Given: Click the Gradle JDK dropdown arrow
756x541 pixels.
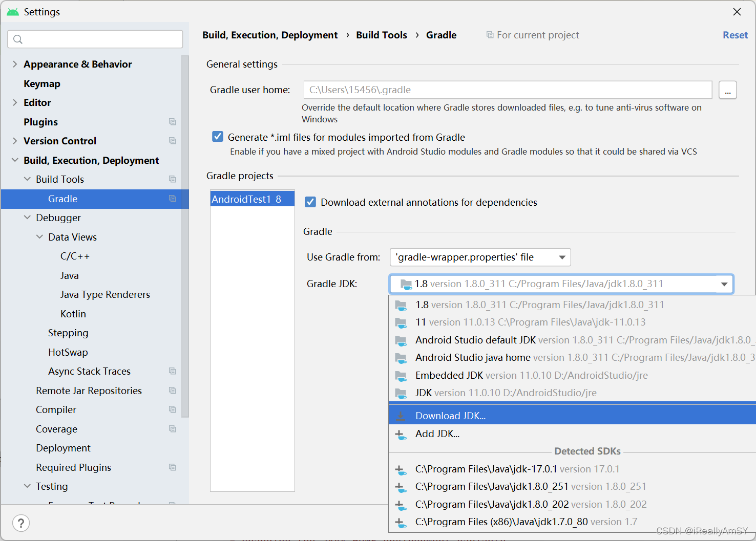Looking at the screenshot, I should [724, 284].
